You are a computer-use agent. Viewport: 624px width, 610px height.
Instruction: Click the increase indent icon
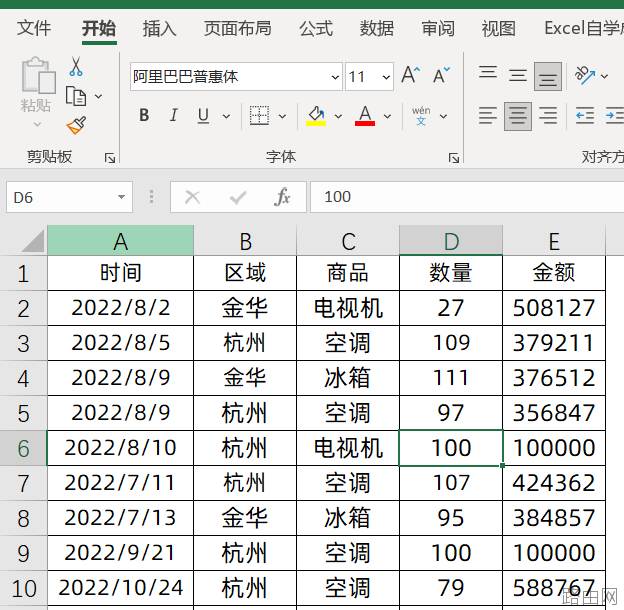[614, 116]
